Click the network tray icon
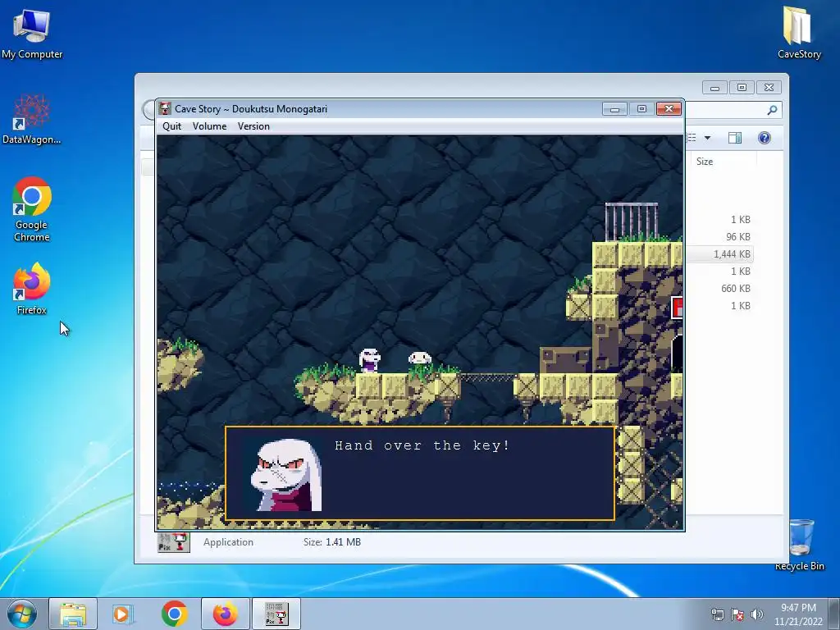840x630 pixels. pos(717,614)
